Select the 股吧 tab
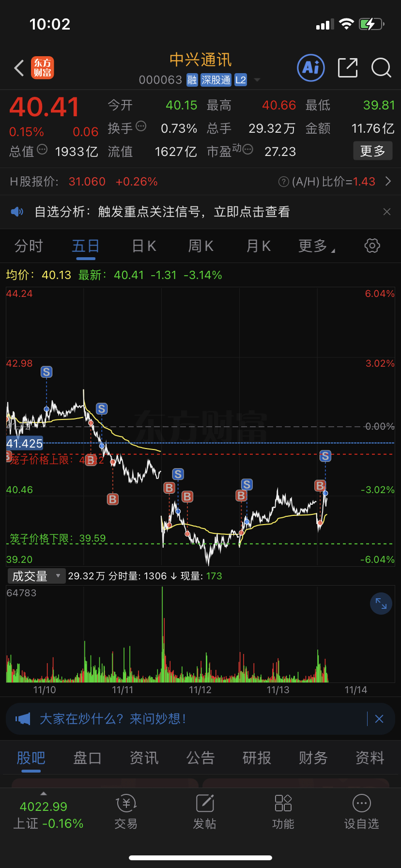 click(31, 758)
